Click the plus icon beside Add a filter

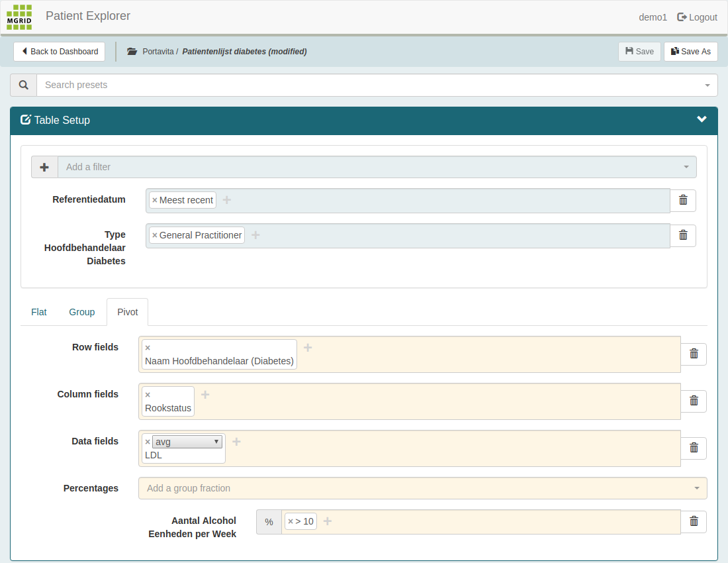point(44,167)
